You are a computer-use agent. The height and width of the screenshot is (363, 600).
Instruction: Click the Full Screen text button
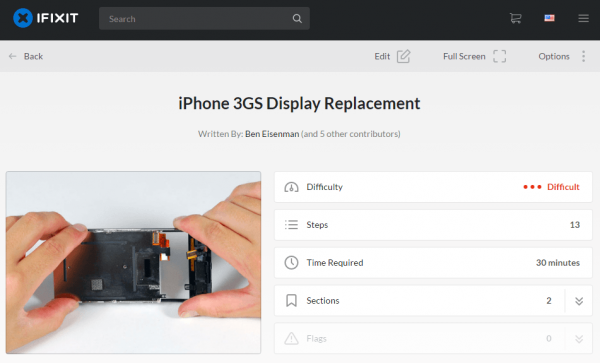point(464,56)
